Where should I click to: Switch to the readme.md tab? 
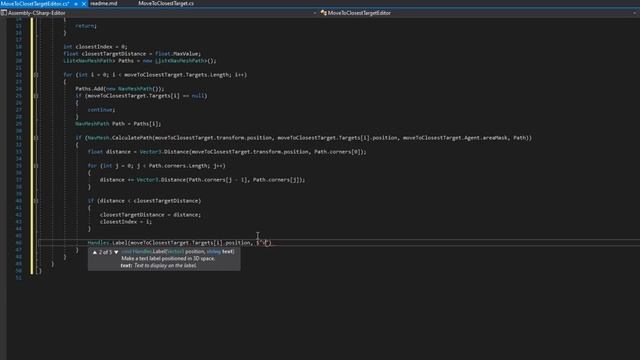[104, 3]
